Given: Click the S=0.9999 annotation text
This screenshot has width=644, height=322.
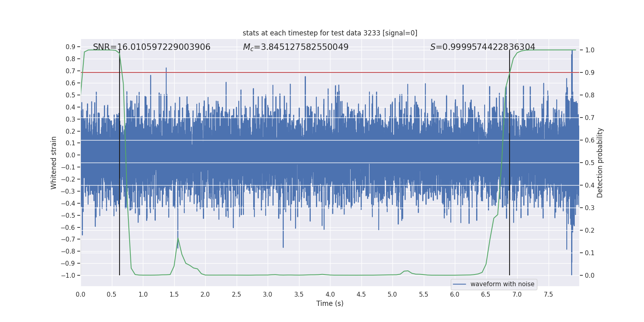Looking at the screenshot, I should click(x=482, y=47).
